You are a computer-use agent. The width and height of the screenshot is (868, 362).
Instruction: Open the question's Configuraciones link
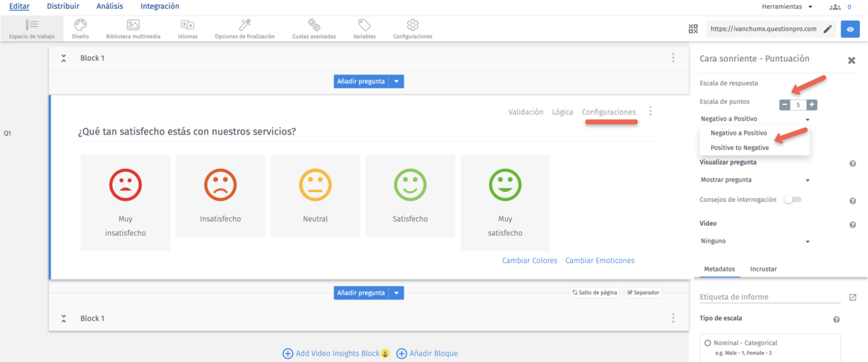pos(609,112)
